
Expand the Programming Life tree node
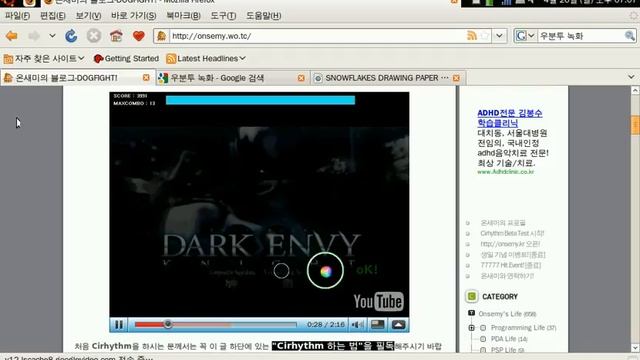471,328
